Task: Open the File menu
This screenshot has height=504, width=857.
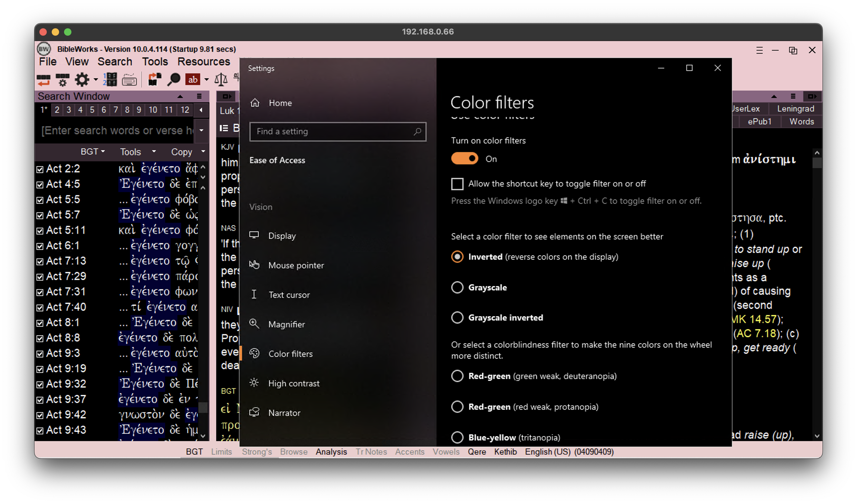Action: pyautogui.click(x=48, y=62)
